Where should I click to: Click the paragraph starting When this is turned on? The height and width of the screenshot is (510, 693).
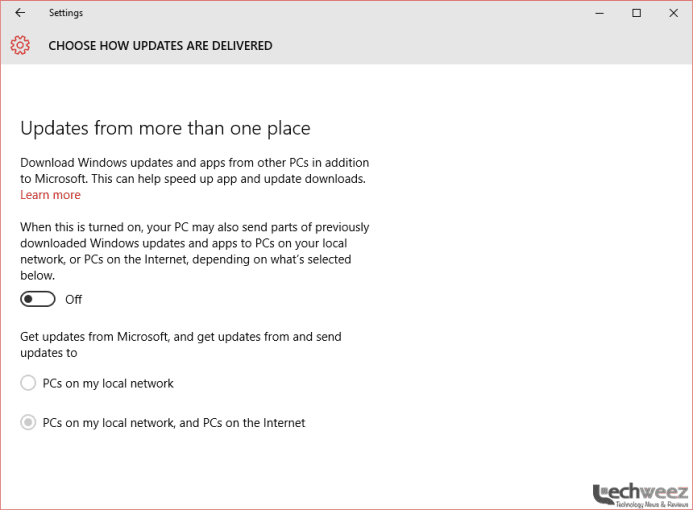tap(194, 251)
